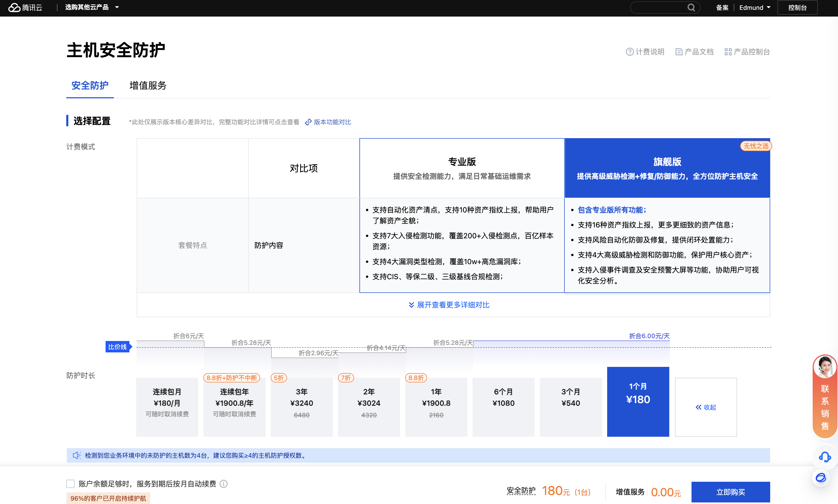
Task: Open the 选购其他云产品 dropdown
Action: point(92,8)
